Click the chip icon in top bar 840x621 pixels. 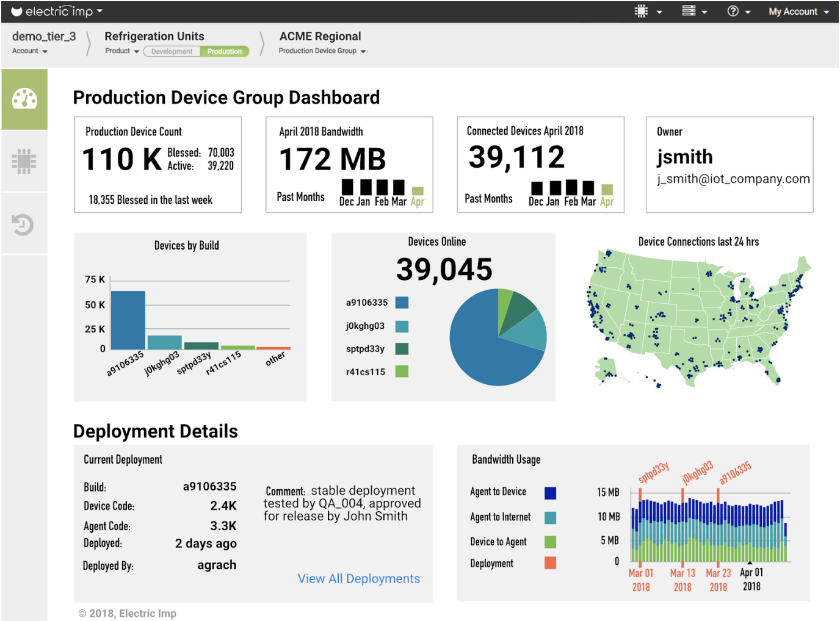click(642, 11)
